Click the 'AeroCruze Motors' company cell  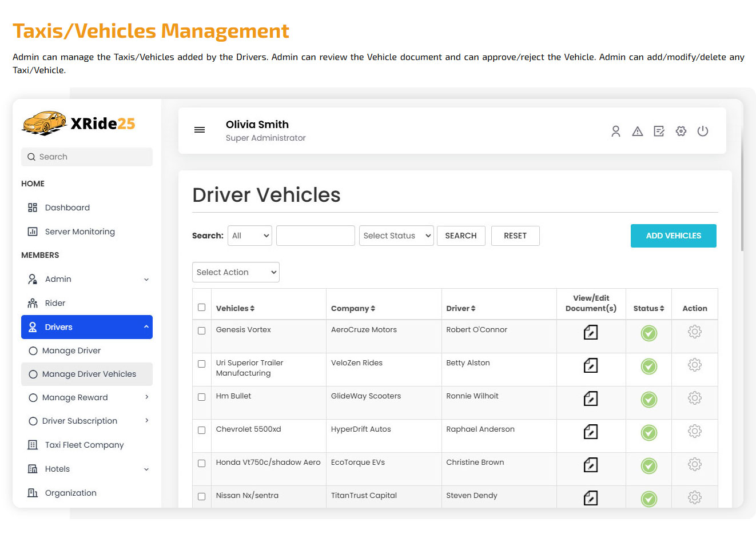[x=364, y=330]
